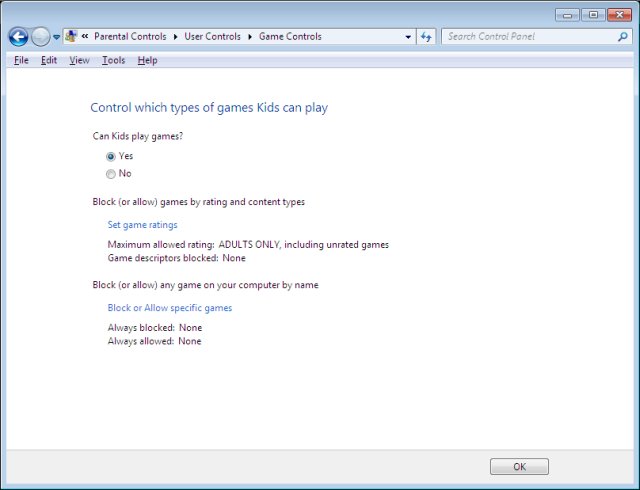The height and width of the screenshot is (490, 640).
Task: Click the Control Panel address bar icon
Action: coord(71,36)
